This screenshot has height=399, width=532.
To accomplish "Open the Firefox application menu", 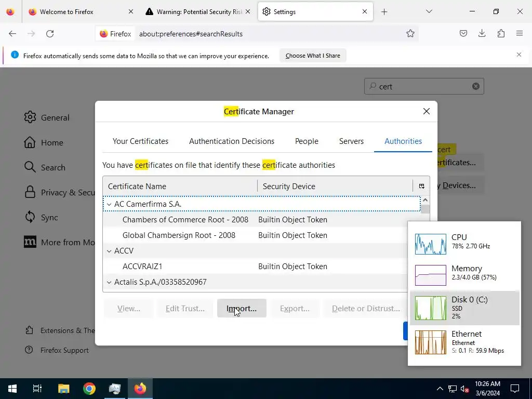I will click(520, 34).
